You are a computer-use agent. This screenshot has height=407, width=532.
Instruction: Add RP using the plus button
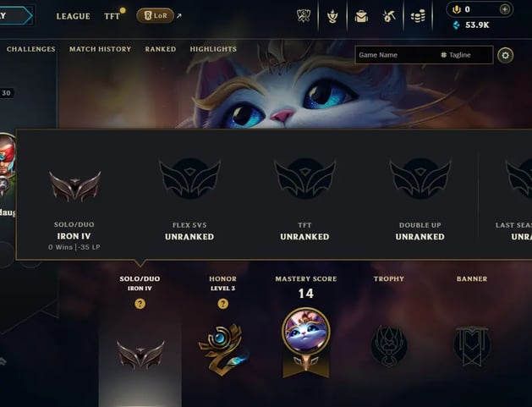[x=505, y=9]
